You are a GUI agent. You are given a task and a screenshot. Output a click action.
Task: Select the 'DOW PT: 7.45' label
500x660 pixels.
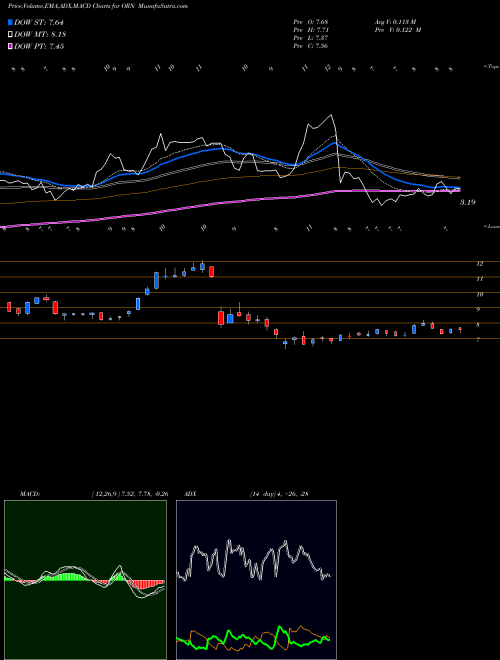coord(39,46)
